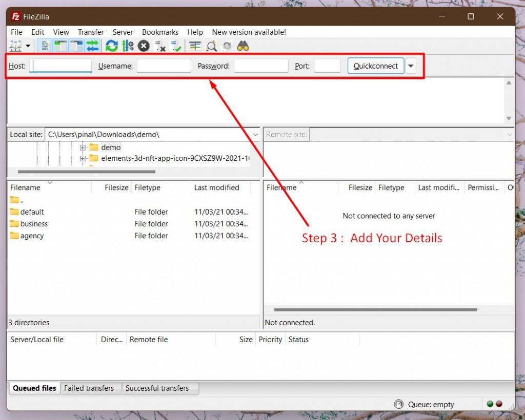Screen dimensions: 525x420
Task: Open the Site Manager dropdown arrow
Action: tap(28, 46)
